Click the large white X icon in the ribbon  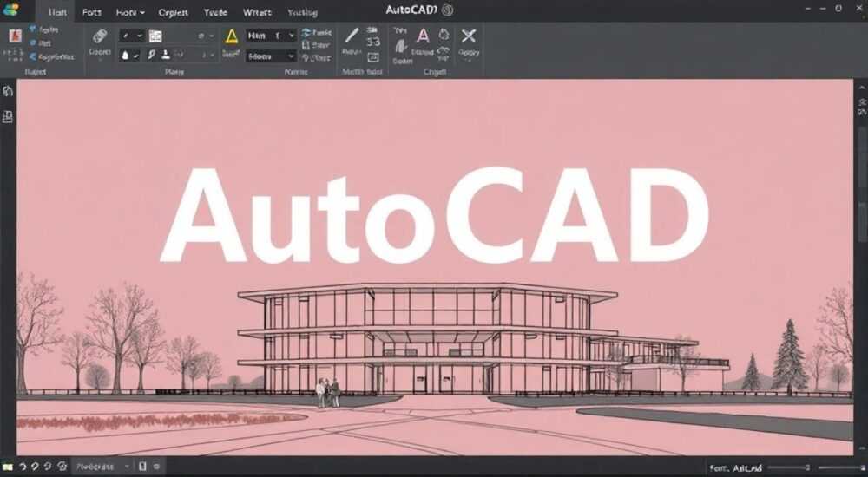point(469,36)
